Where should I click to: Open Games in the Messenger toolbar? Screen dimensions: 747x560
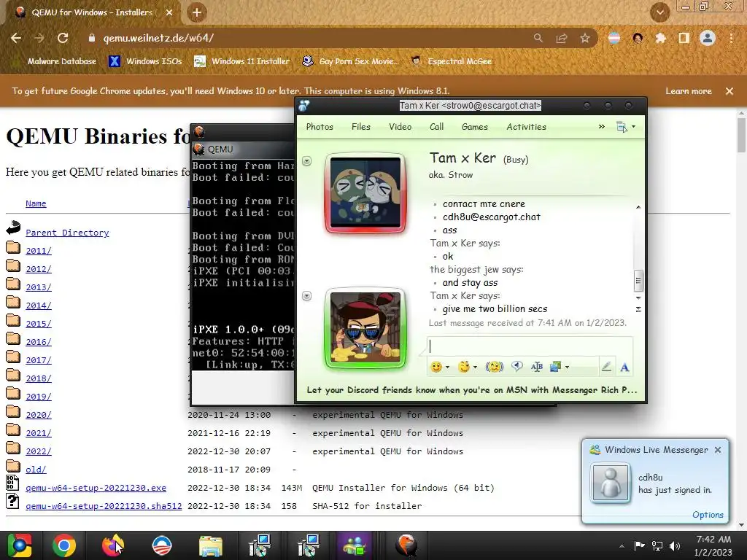pos(474,127)
